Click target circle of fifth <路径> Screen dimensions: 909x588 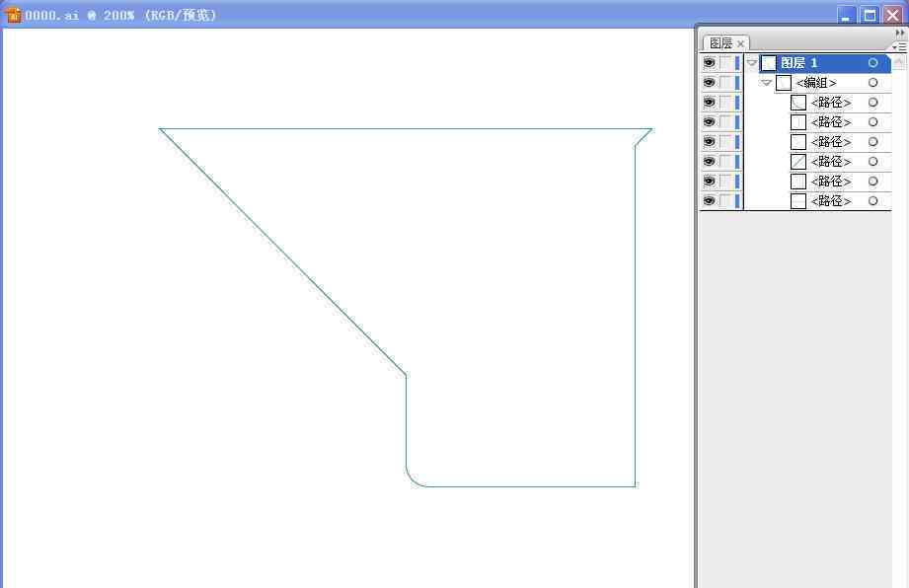872,181
